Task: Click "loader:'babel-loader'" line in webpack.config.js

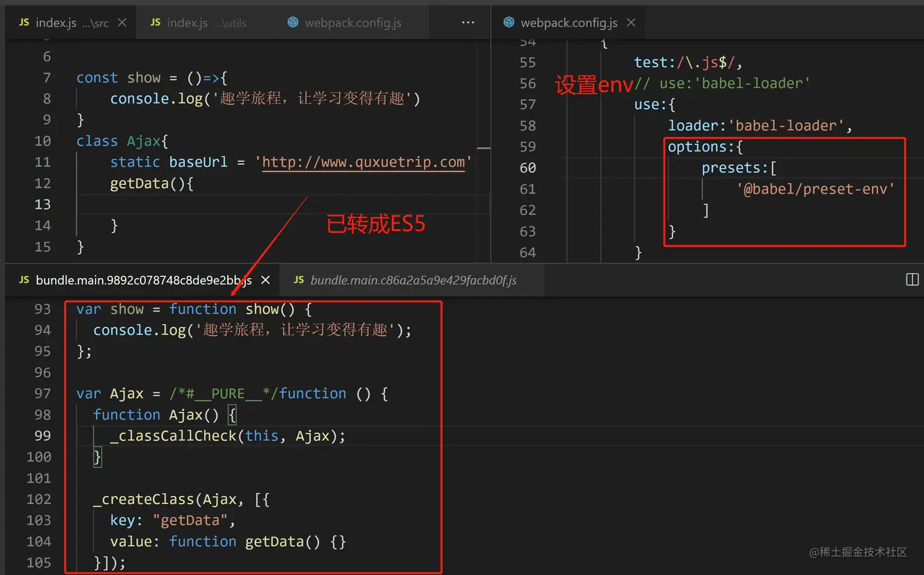Action: coord(760,126)
